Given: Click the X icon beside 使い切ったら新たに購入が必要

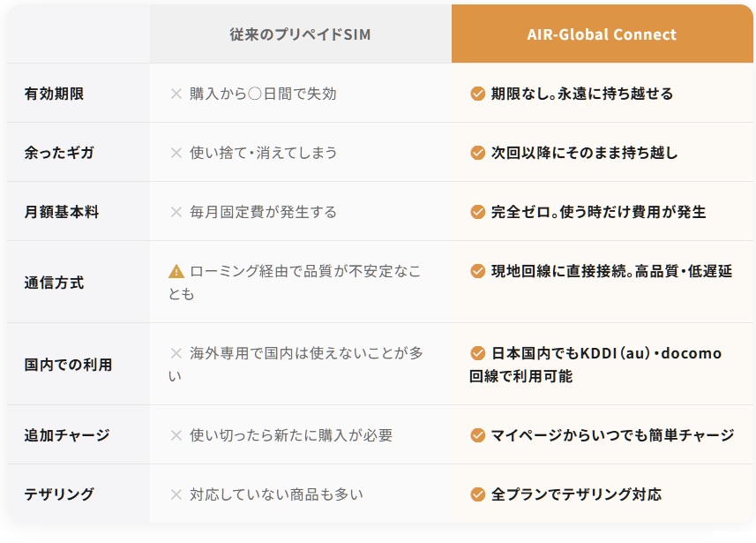Looking at the screenshot, I should point(176,435).
